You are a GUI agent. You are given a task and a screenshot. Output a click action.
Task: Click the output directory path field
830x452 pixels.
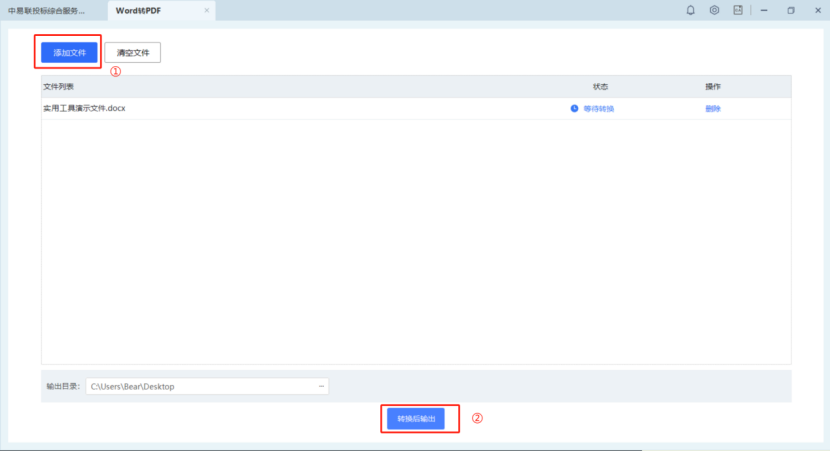[x=200, y=386]
